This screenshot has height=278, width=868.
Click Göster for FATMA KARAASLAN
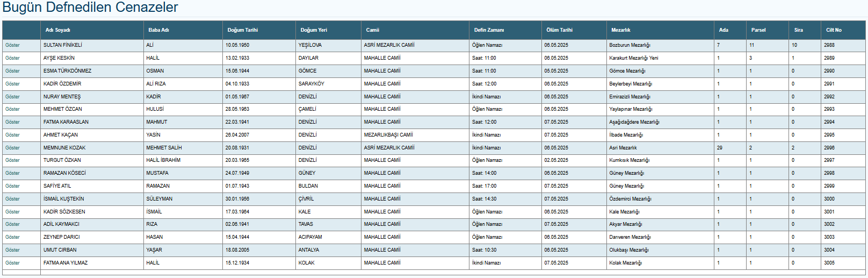[12, 122]
